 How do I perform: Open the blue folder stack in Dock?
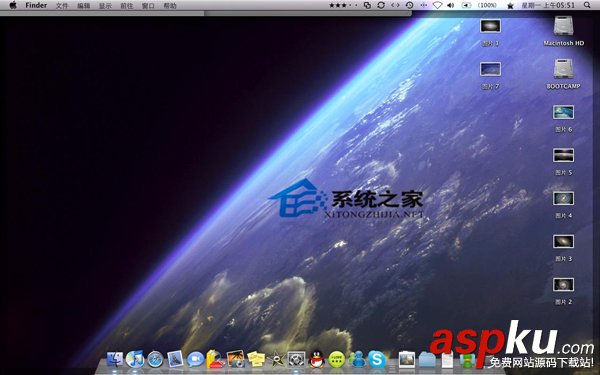(427, 360)
